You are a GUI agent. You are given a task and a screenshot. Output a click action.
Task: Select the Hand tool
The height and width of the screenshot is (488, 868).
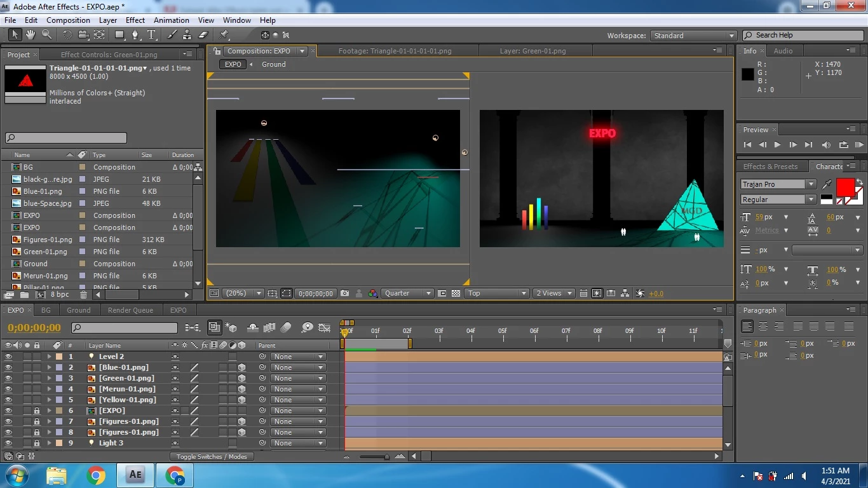click(30, 35)
